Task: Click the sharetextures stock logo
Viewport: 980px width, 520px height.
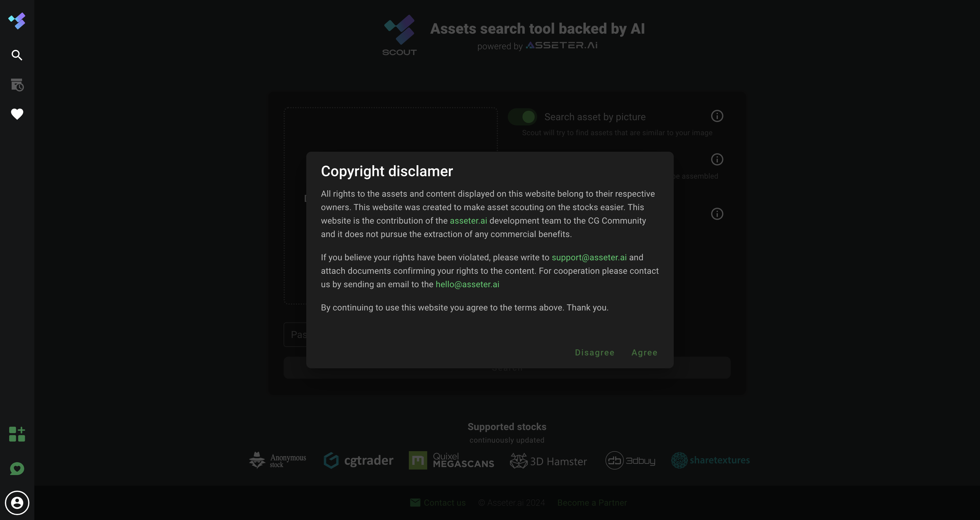Action: coord(710,460)
